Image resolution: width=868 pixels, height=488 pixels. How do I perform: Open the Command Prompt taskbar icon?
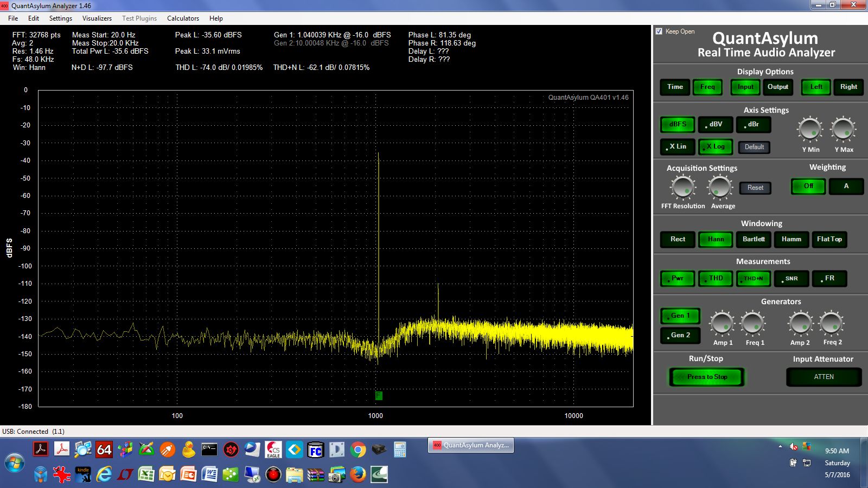tap(209, 450)
